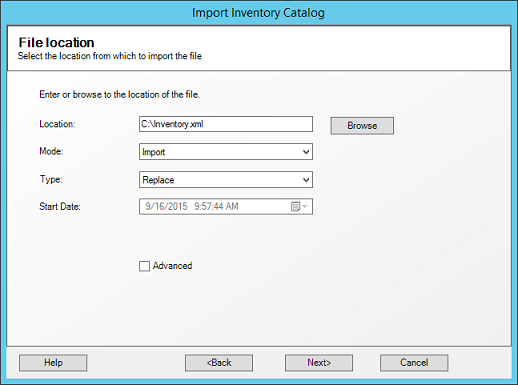Screen dimensions: 518x385
Task: Open Help for this wizard page
Action: (x=53, y=363)
